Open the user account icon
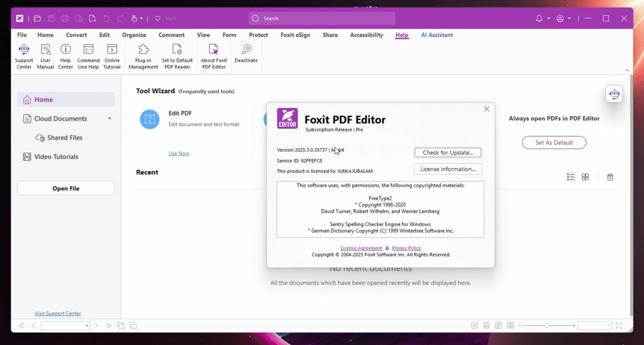 coord(560,18)
